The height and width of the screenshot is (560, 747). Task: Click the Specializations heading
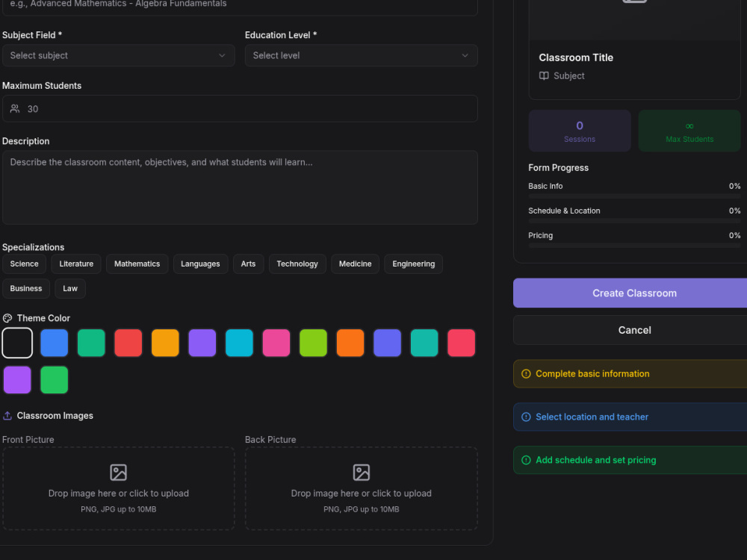click(x=33, y=247)
